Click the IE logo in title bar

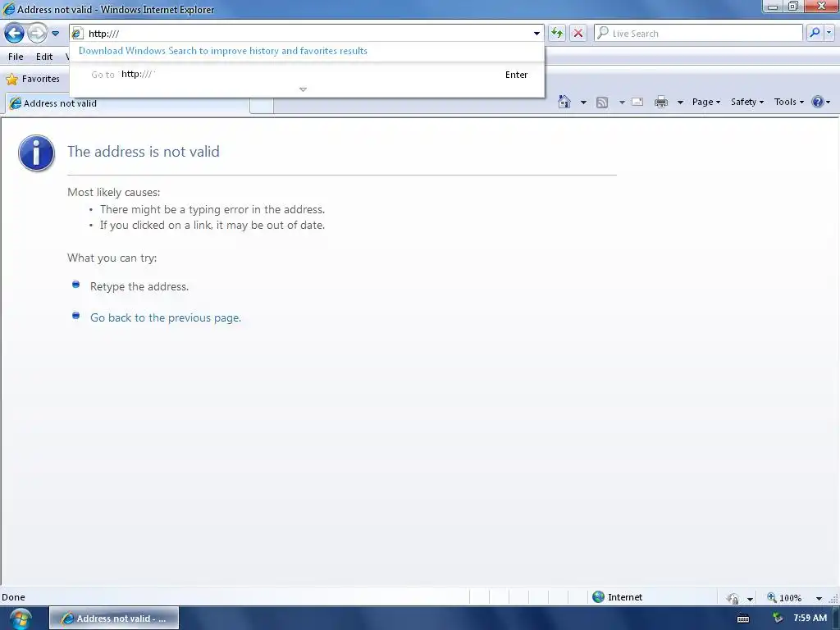8,9
